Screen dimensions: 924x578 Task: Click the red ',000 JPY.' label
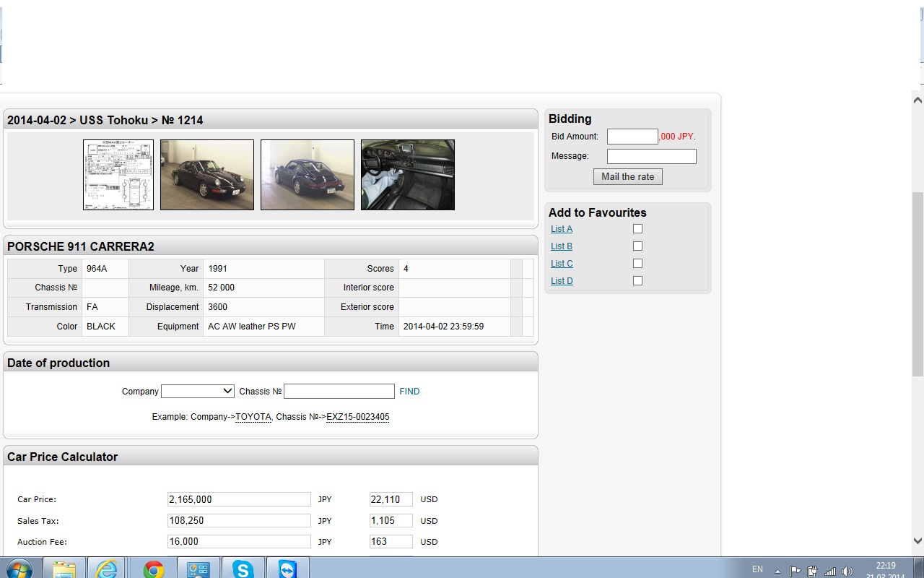[x=678, y=137]
